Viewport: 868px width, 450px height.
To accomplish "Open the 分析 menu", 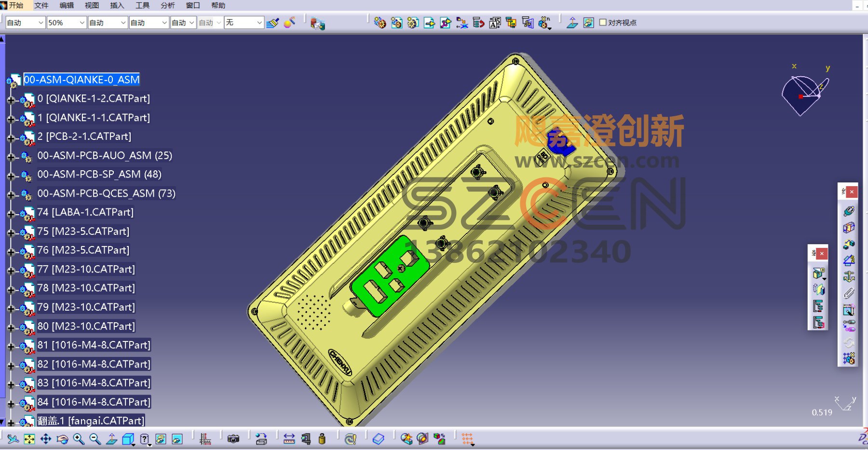I will coord(167,5).
